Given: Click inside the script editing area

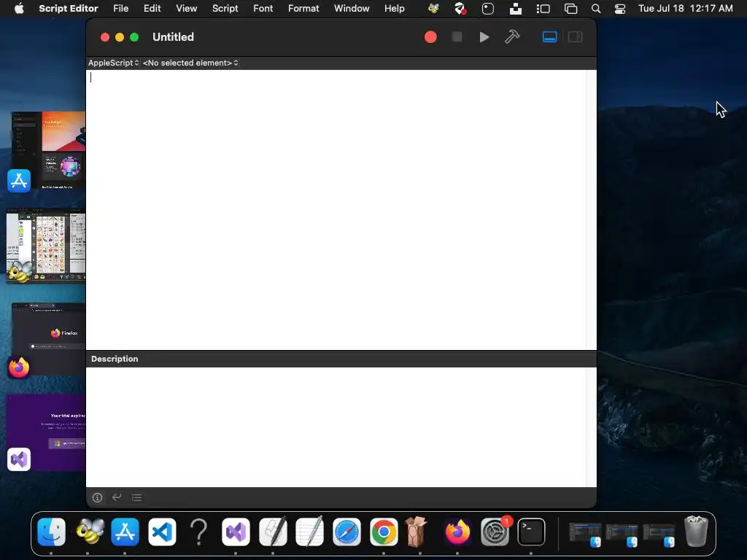Looking at the screenshot, I should coord(336,209).
